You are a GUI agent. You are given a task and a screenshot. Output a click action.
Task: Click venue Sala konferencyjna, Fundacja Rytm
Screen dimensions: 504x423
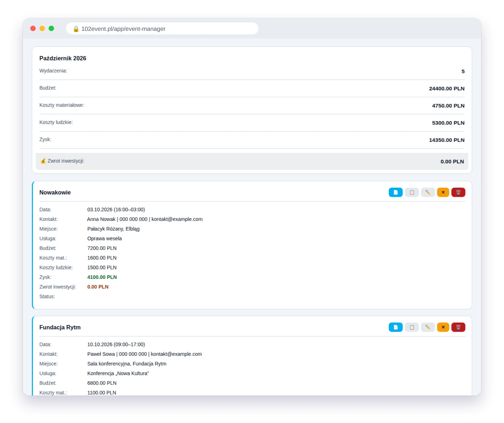pos(127,364)
